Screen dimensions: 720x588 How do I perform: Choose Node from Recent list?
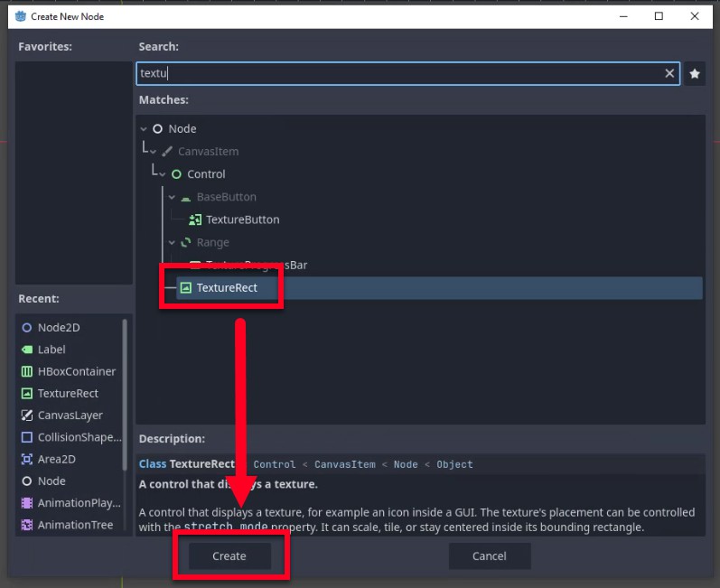click(x=51, y=481)
